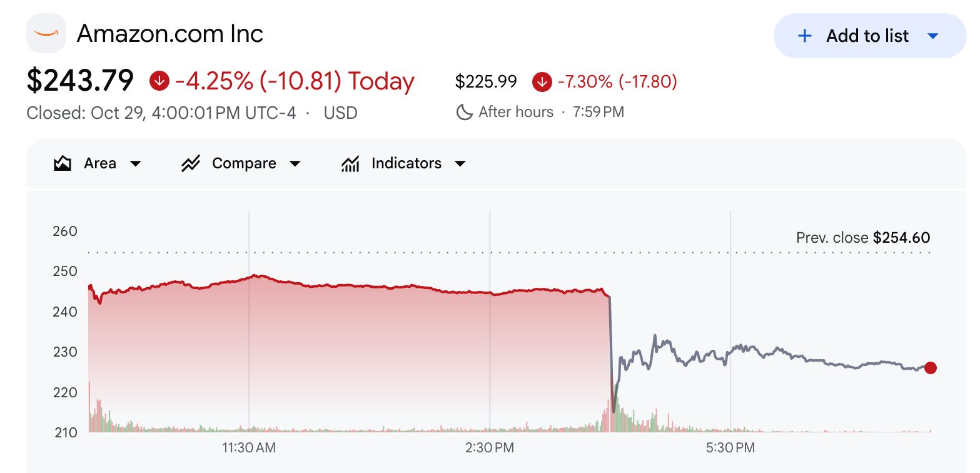Open the Indicators menu
The height and width of the screenshot is (473, 980).
pos(403,164)
